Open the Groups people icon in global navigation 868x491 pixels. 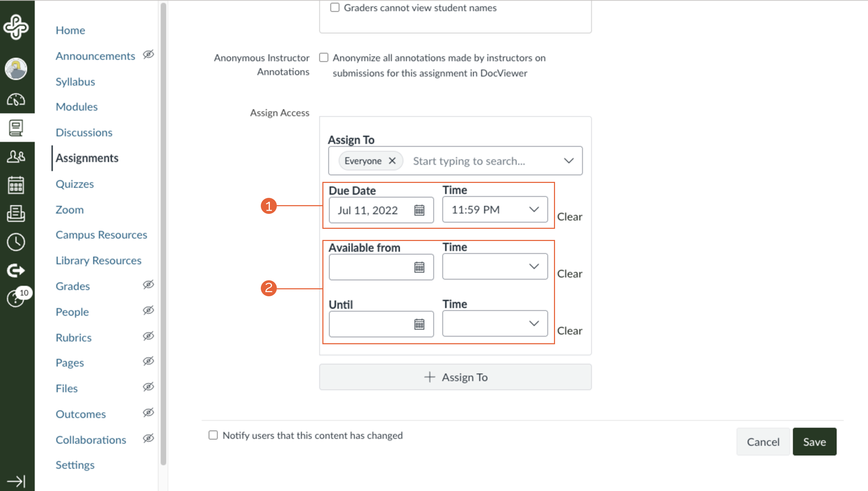16,156
